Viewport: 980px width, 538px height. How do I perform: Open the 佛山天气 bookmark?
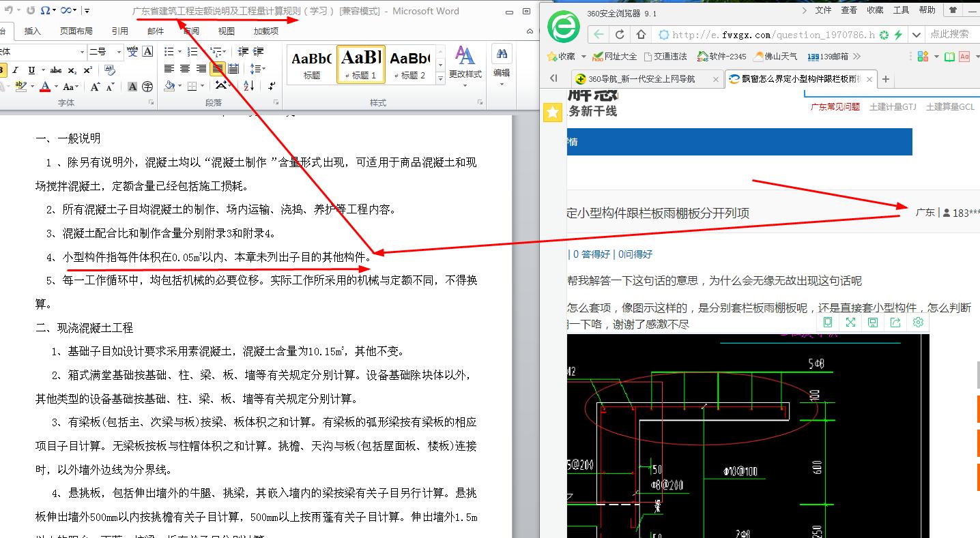click(x=775, y=57)
